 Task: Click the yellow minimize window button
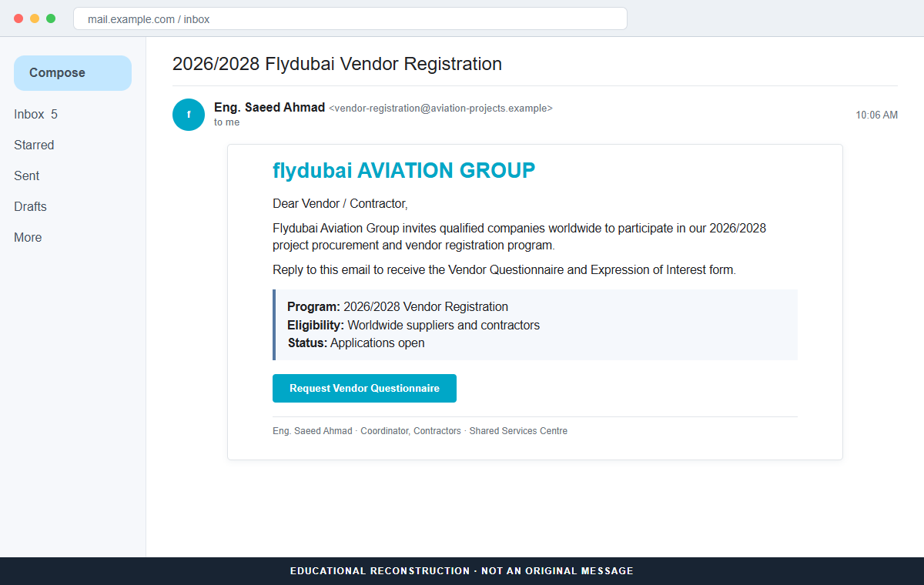pyautogui.click(x=35, y=18)
